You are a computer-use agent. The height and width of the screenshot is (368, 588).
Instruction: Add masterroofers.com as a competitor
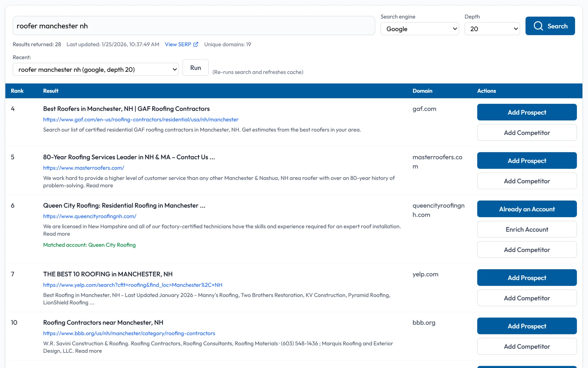click(527, 181)
